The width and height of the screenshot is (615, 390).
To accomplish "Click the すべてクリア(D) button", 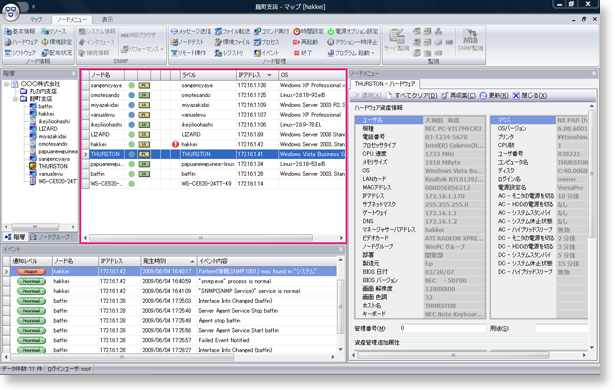I will [x=412, y=96].
